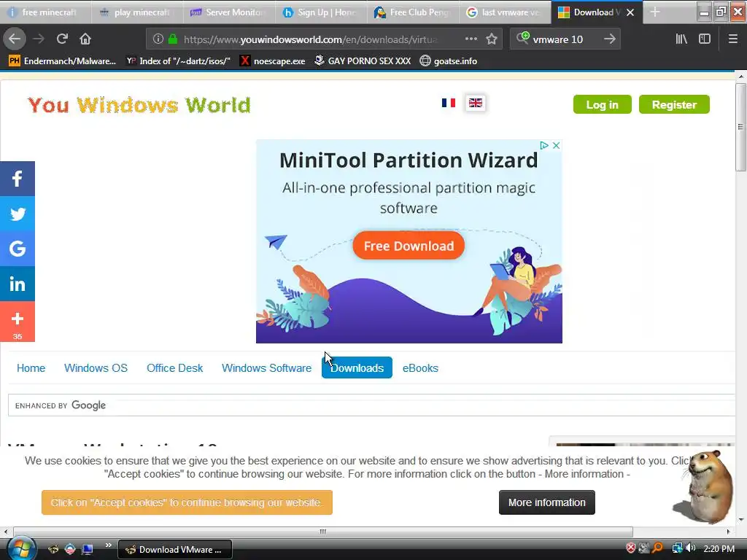Screen dimensions: 747x560
Task: Open more share options plus button
Action: tap(18, 322)
